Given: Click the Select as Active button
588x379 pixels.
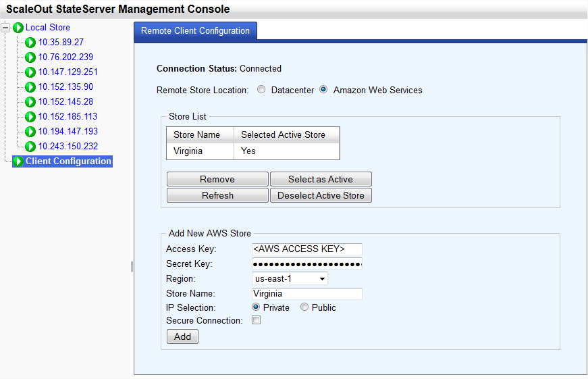Looking at the screenshot, I should [x=321, y=179].
